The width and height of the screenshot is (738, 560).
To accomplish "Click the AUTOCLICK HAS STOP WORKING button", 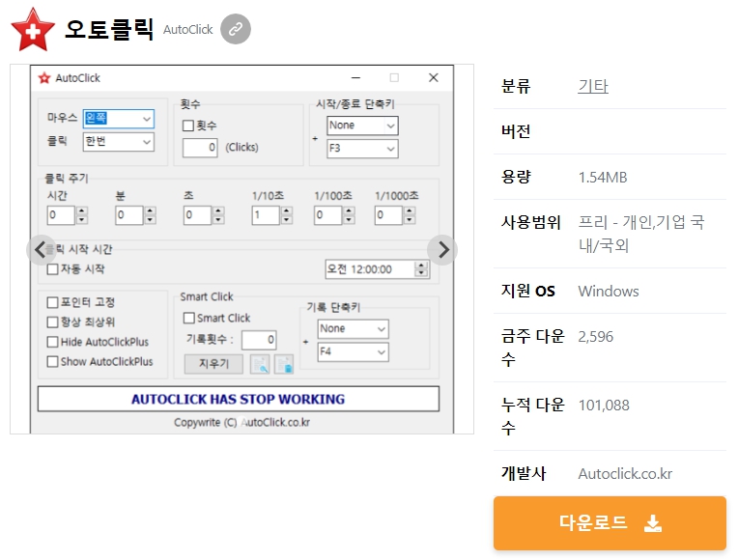I will 239,399.
